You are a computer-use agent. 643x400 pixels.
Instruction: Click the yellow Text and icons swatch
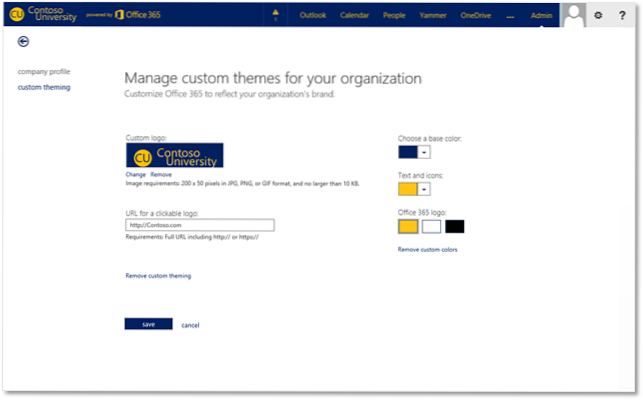(x=408, y=189)
